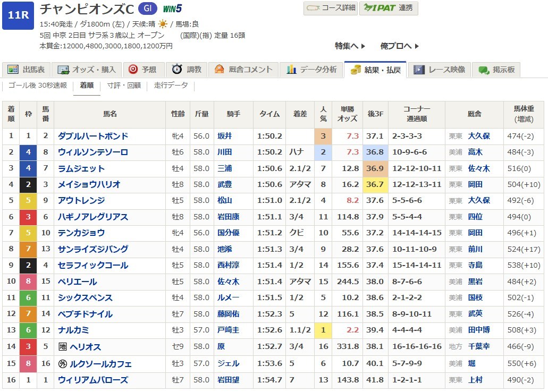Open jockey 武豊 link
The width and height of the screenshot is (548, 392).
point(225,184)
